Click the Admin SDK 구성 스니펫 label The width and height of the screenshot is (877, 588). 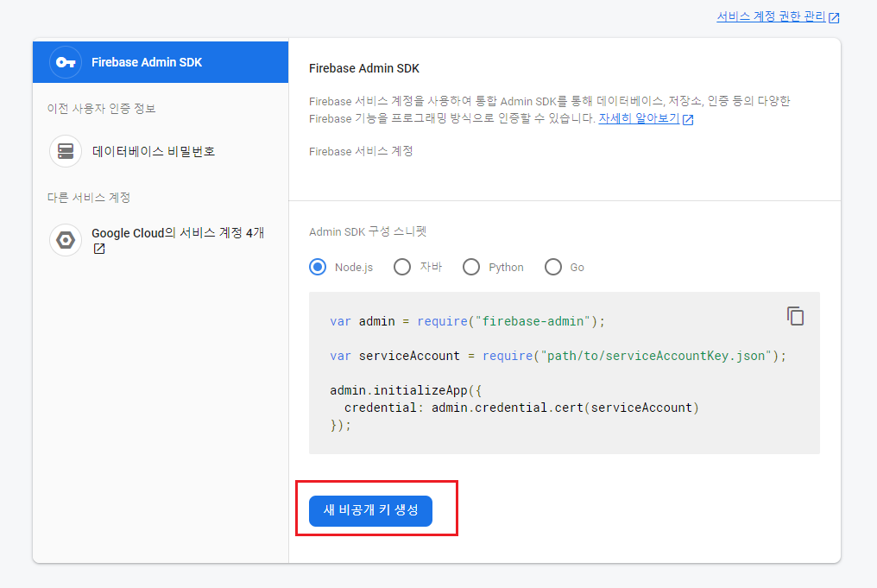coord(368,231)
